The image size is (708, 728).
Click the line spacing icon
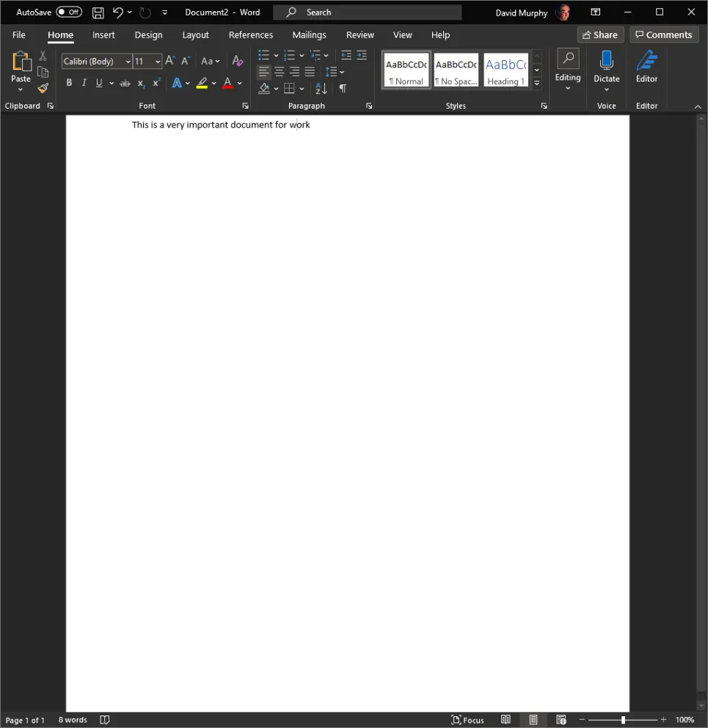(331, 72)
